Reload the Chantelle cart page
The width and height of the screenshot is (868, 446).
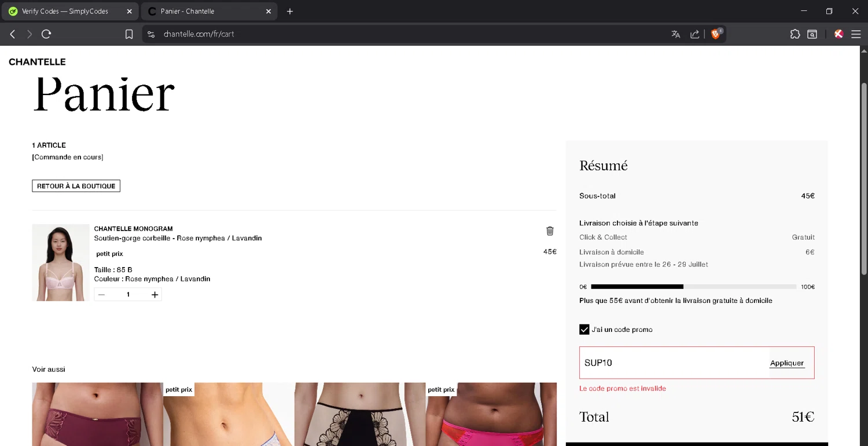(46, 34)
